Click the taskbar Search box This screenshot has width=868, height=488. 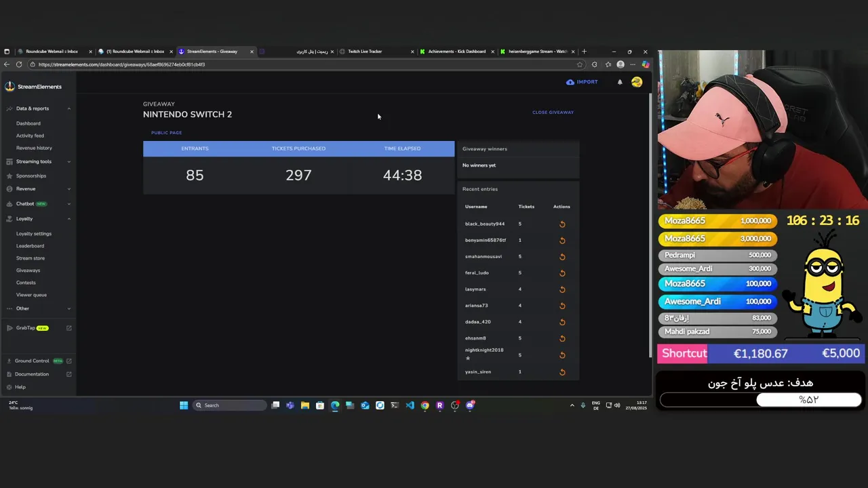point(230,405)
